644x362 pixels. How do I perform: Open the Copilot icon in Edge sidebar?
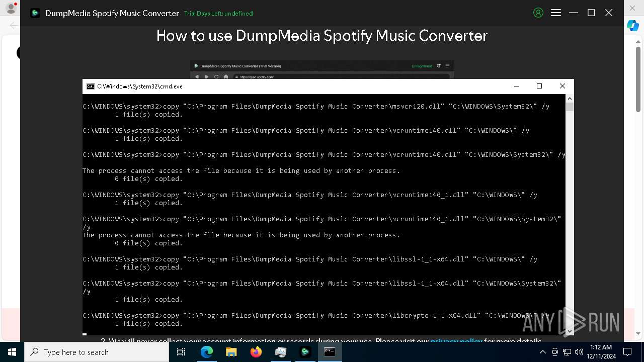(633, 26)
